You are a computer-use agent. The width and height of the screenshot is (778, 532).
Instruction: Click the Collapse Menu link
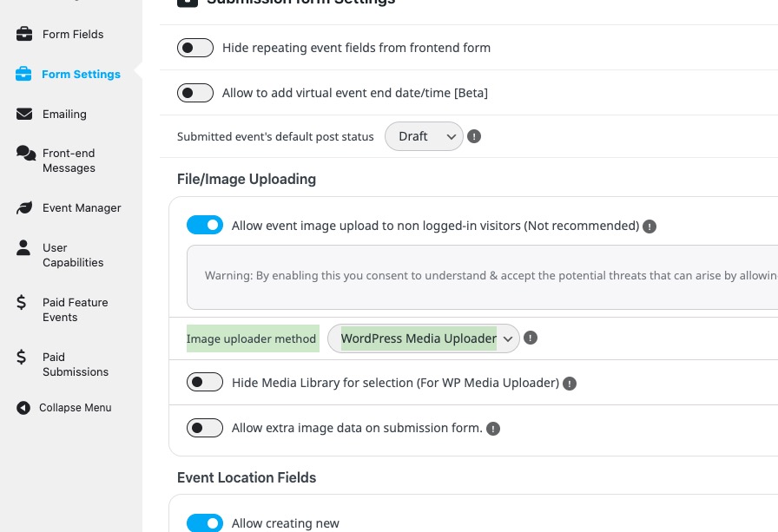75,408
